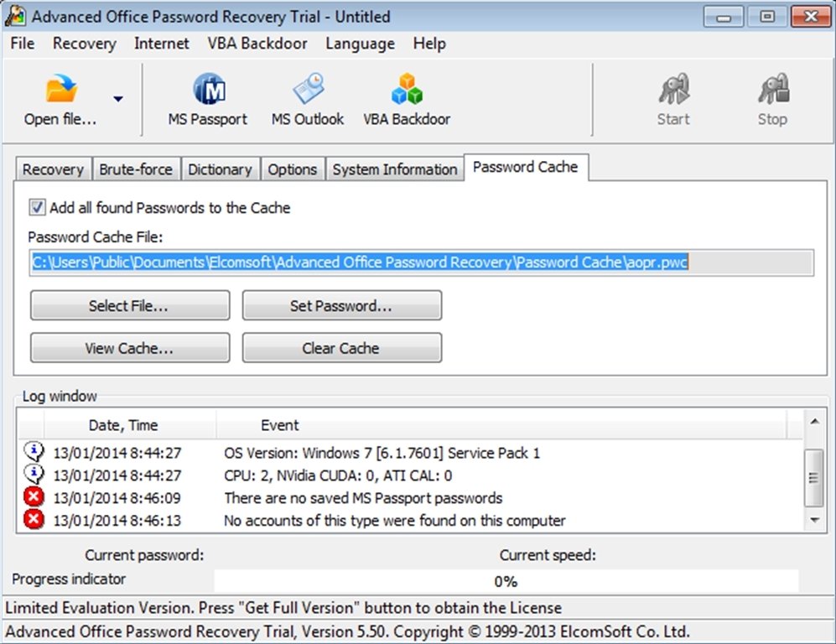Close the Advanced Office Password Recovery window
The width and height of the screenshot is (836, 644).
click(x=811, y=17)
